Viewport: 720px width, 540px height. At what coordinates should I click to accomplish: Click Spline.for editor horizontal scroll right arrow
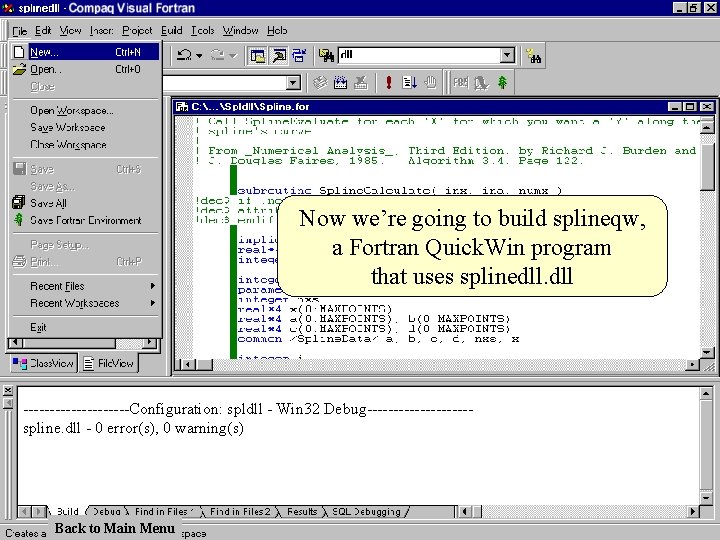pos(692,365)
